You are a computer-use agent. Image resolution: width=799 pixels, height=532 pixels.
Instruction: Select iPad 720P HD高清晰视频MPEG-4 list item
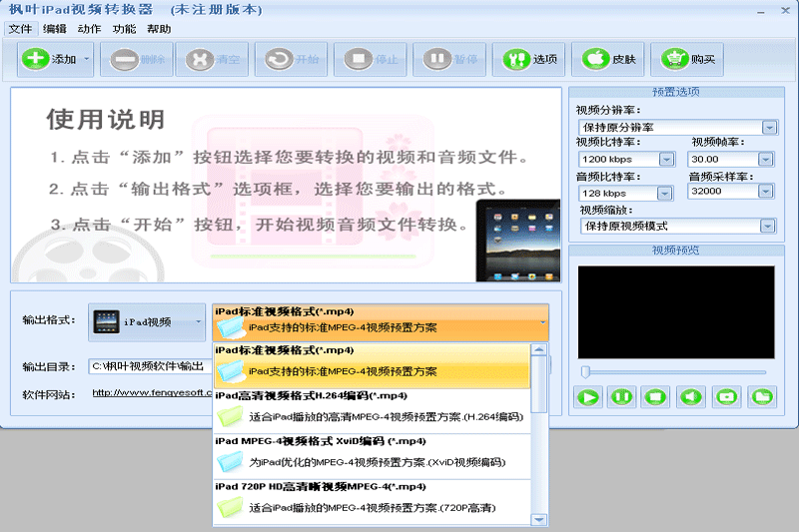coord(372,501)
